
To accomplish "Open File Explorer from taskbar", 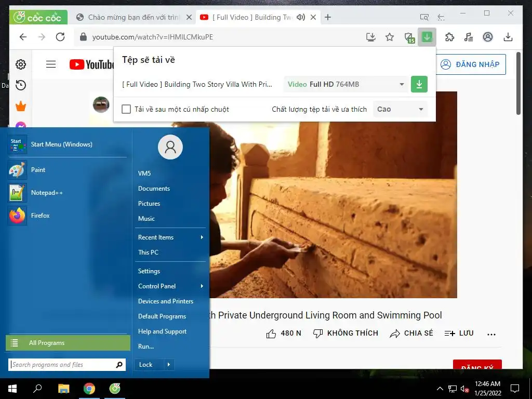I will [63, 389].
